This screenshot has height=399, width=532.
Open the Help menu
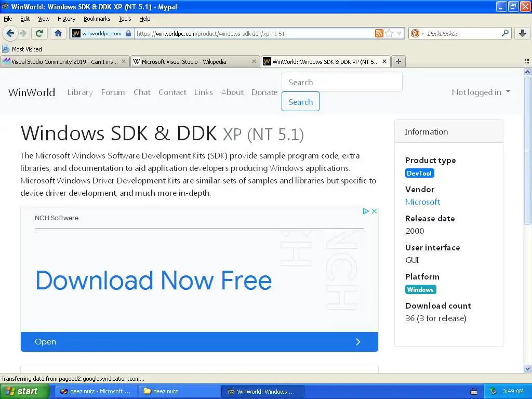point(144,19)
